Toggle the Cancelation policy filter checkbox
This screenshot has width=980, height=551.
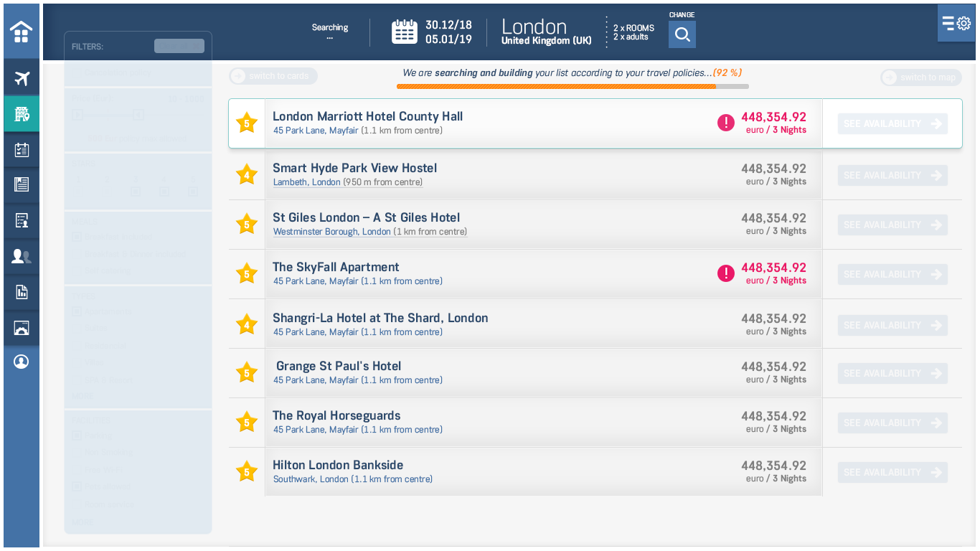pos(77,72)
